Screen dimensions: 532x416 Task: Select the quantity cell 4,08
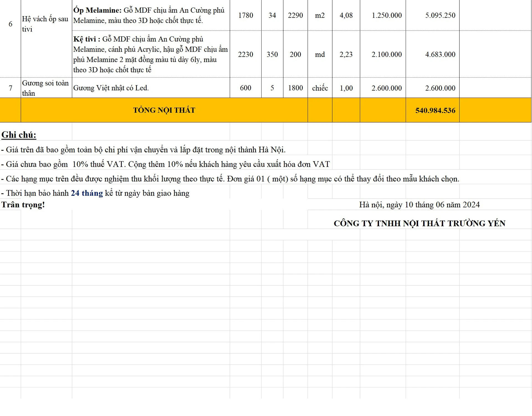(346, 15)
